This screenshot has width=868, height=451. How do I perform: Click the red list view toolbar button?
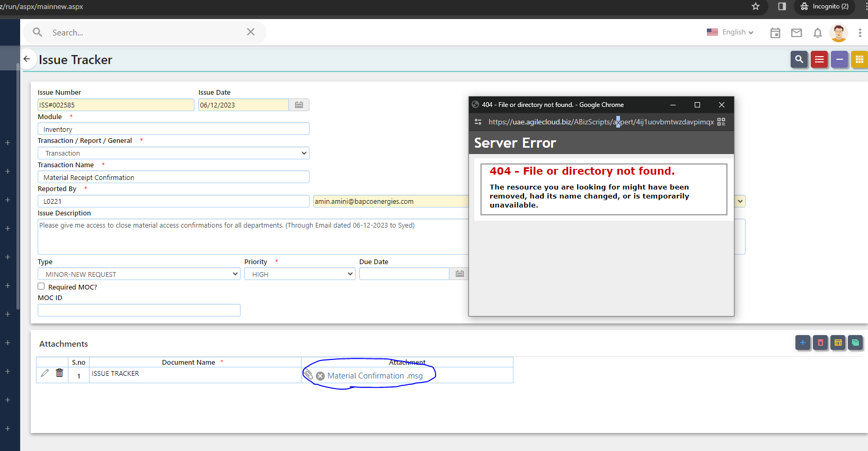pos(819,60)
